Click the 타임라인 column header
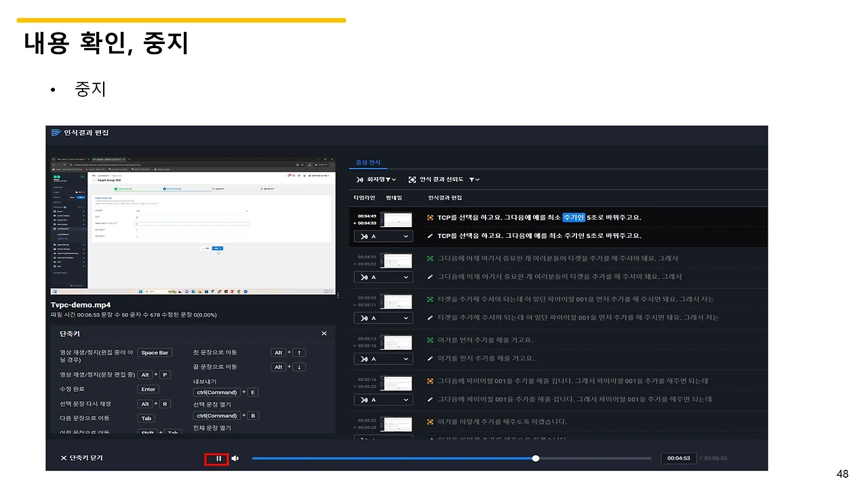This screenshot has height=488, width=868. click(x=365, y=197)
